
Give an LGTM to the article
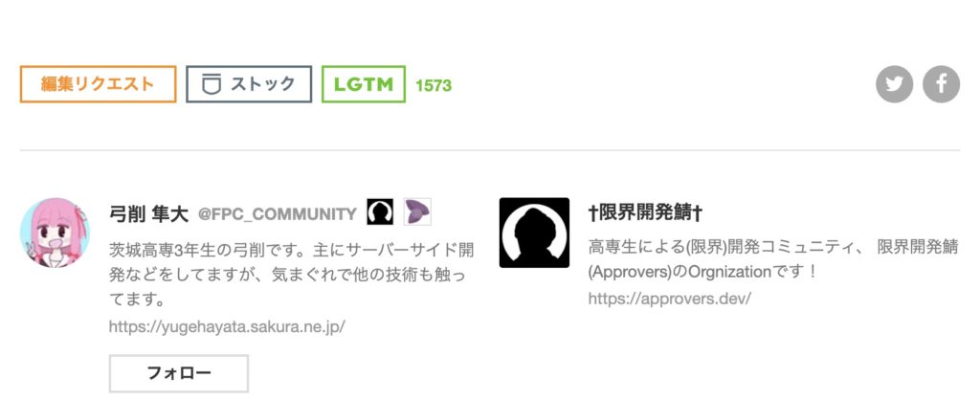point(364,84)
